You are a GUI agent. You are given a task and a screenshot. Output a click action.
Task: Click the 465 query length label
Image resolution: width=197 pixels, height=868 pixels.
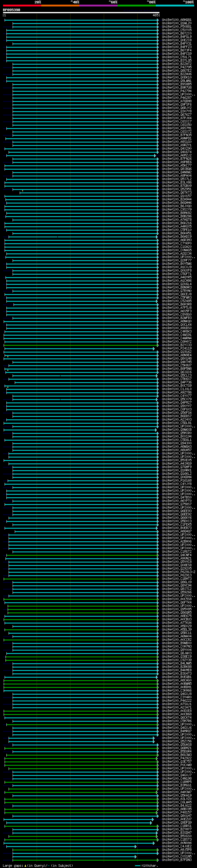click(155, 15)
